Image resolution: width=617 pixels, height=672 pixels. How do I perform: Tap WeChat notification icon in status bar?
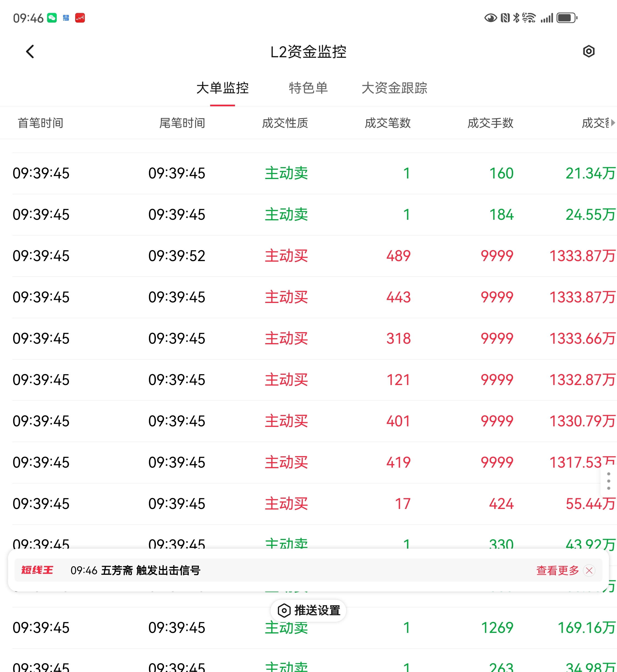click(52, 18)
